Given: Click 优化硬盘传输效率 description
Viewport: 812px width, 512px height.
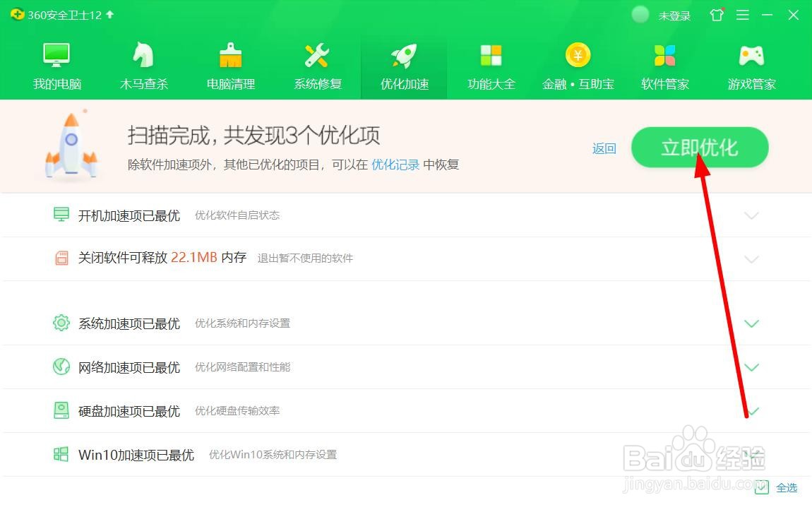Looking at the screenshot, I should pyautogui.click(x=237, y=411).
